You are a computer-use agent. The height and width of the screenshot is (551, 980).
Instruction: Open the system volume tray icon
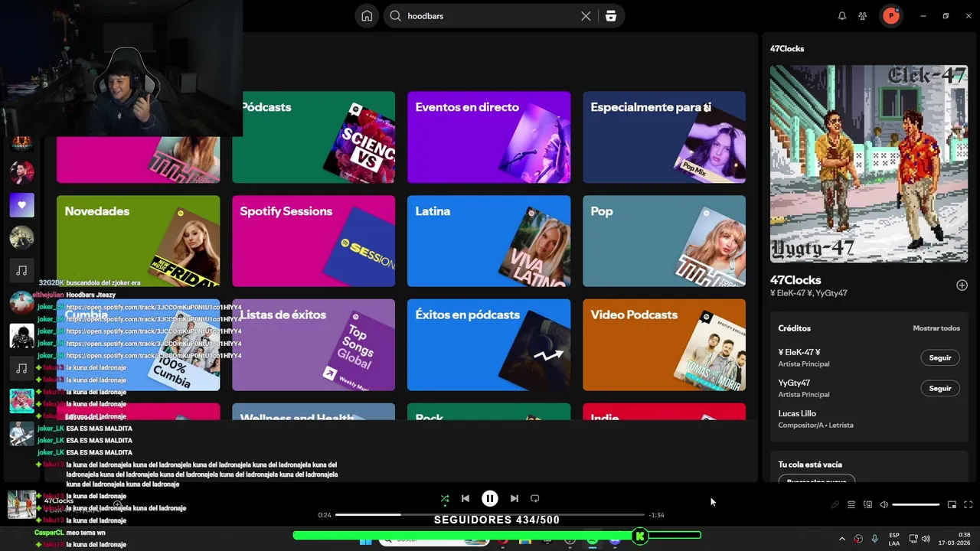click(925, 539)
